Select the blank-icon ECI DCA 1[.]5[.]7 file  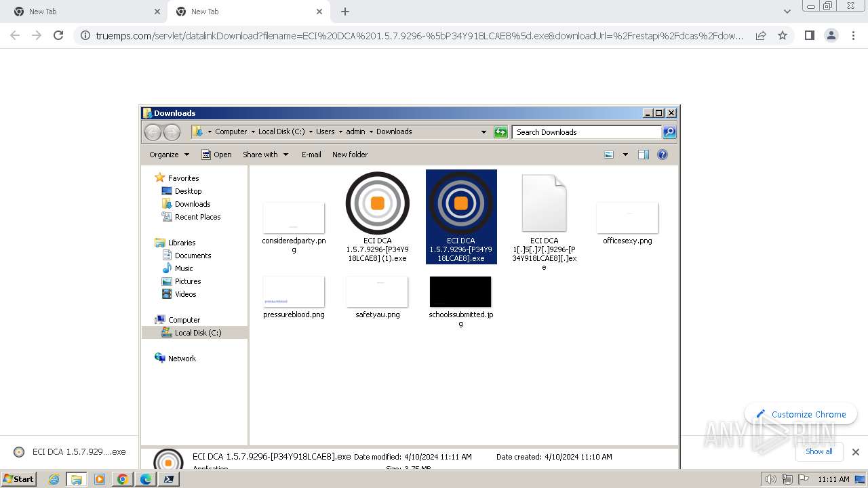click(x=544, y=222)
